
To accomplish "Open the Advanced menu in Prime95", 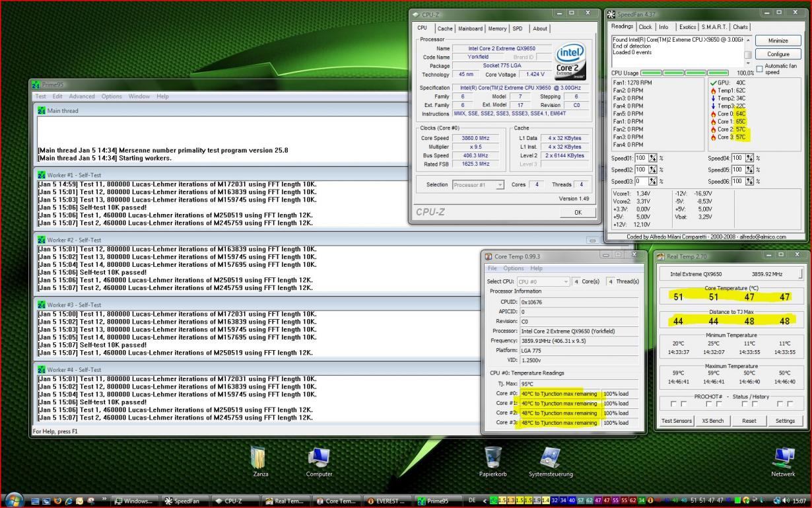I will pos(82,96).
